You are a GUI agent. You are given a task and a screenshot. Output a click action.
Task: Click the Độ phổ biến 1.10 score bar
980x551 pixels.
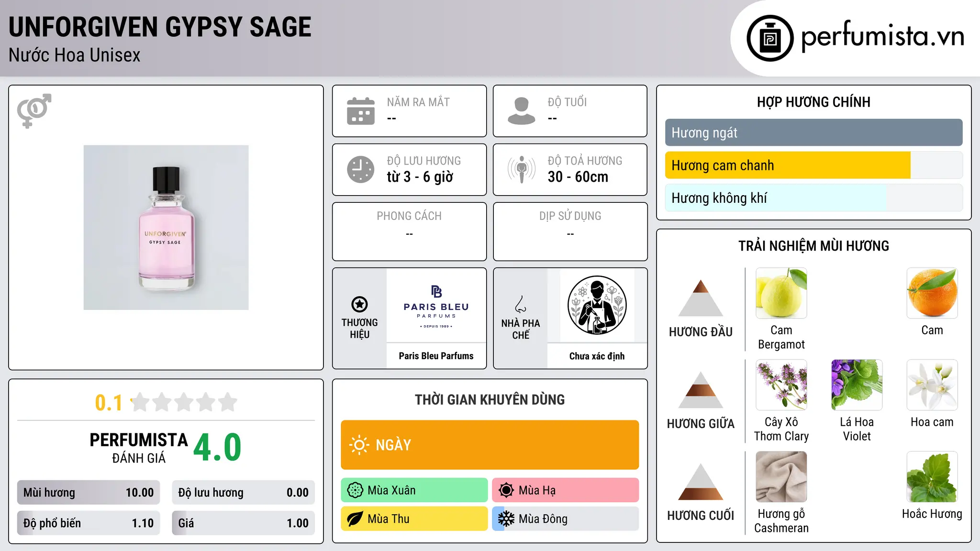(x=89, y=523)
